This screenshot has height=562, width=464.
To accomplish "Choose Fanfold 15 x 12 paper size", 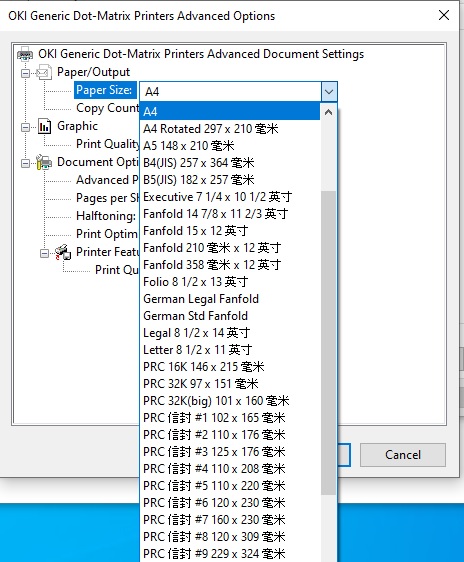I will point(230,231).
